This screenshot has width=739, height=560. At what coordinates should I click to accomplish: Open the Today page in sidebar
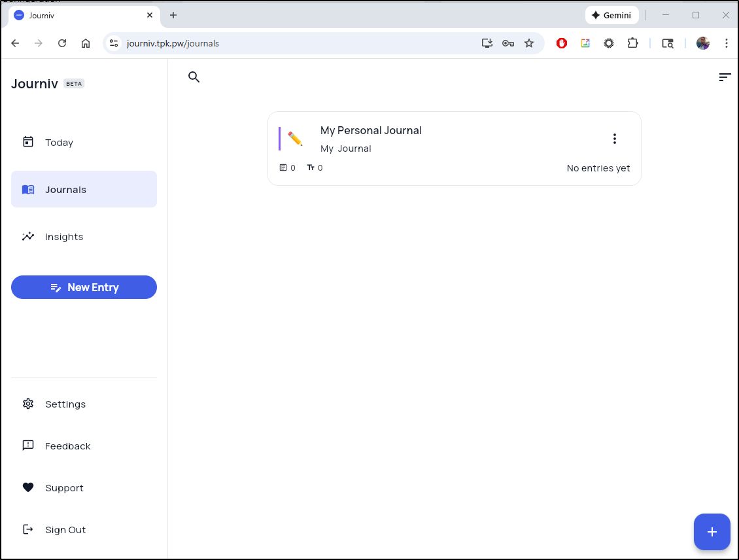click(59, 143)
